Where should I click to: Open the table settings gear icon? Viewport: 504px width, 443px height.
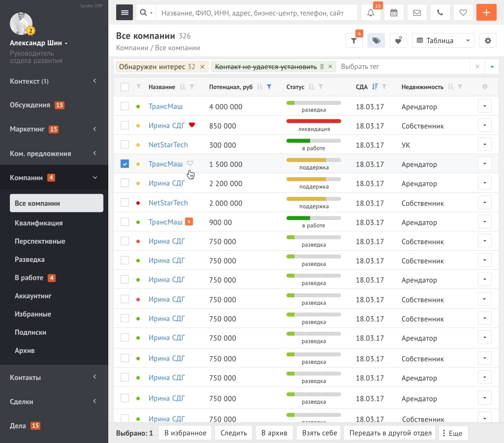[x=487, y=41]
